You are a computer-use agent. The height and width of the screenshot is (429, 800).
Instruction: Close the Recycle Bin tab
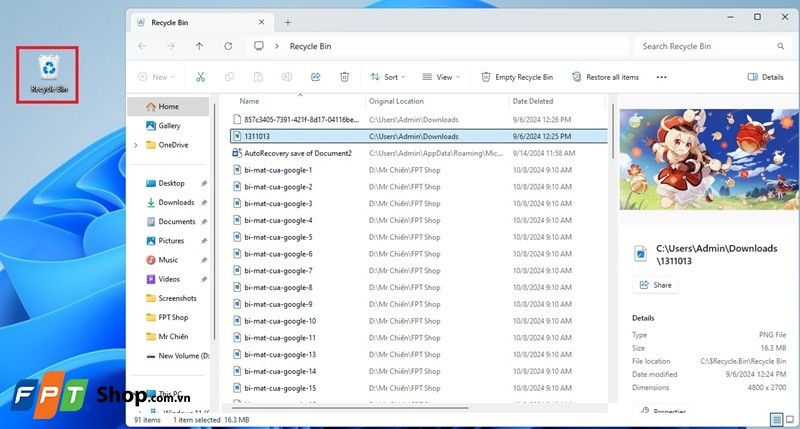click(261, 22)
